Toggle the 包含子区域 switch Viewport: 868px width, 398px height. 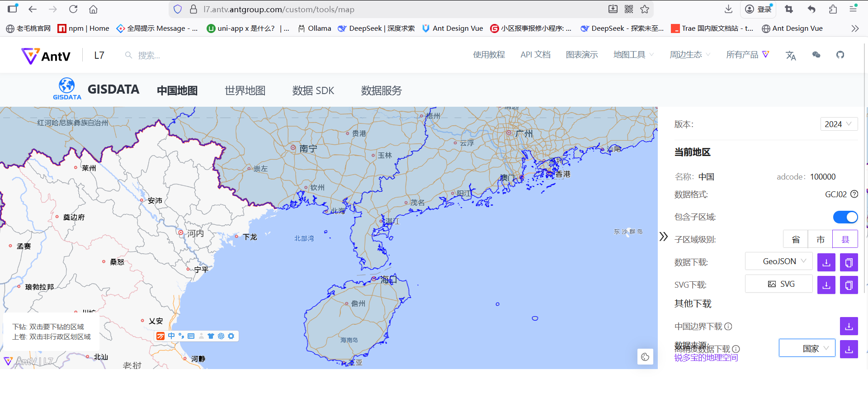(x=845, y=217)
